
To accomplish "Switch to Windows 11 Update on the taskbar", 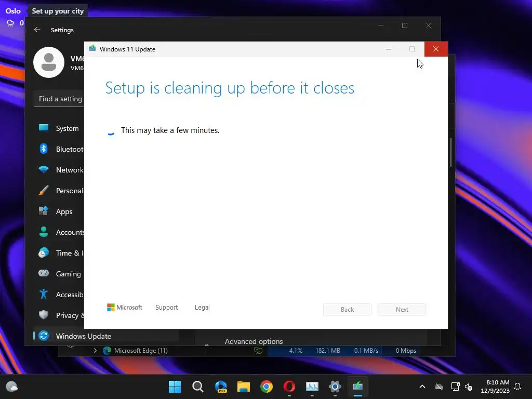I will pos(358,387).
